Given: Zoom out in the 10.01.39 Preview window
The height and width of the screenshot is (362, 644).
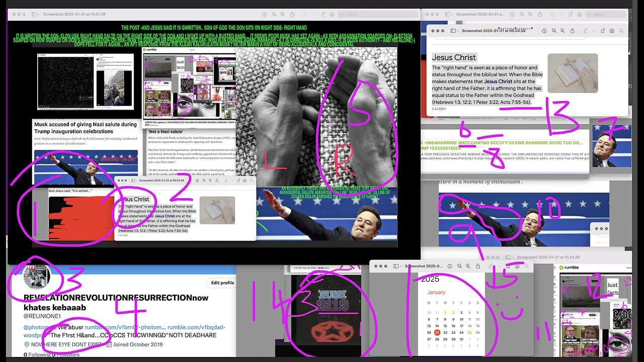Looking at the screenshot, I should tap(274, 14).
